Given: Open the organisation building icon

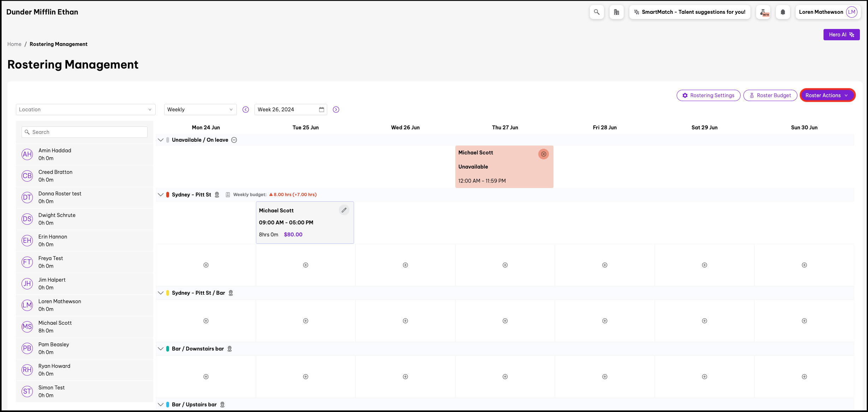Looking at the screenshot, I should pyautogui.click(x=616, y=12).
